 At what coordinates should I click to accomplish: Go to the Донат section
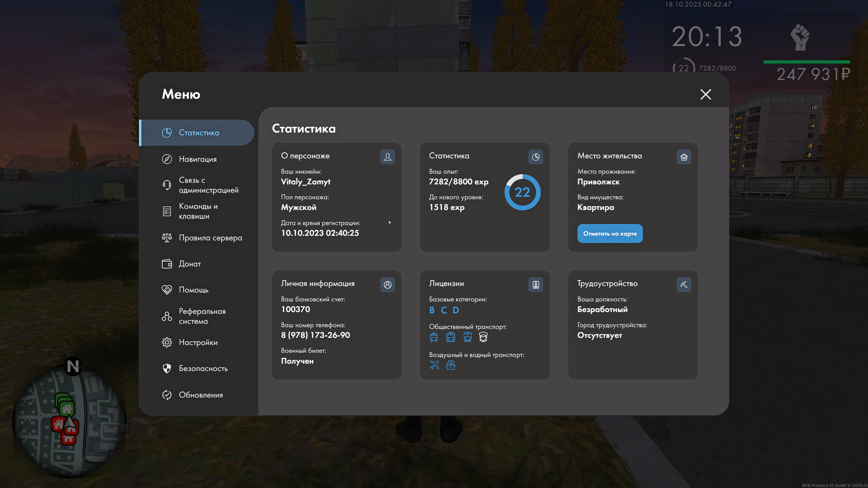(x=190, y=264)
